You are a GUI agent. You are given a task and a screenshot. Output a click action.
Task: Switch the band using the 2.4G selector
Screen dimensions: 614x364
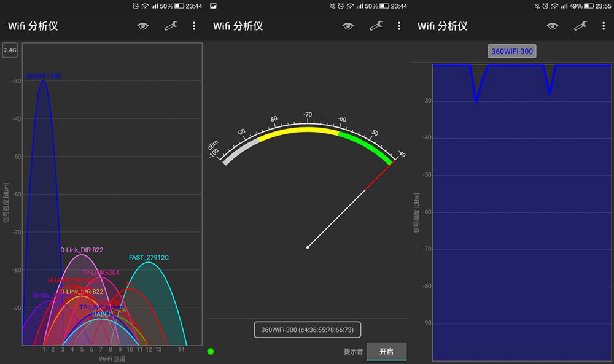coord(9,50)
